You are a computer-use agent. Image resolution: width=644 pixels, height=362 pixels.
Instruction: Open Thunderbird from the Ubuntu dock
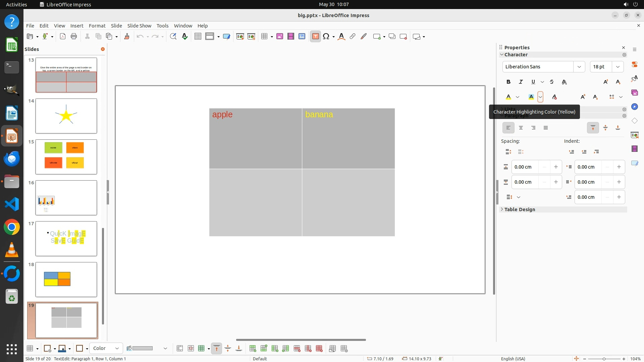(12, 159)
